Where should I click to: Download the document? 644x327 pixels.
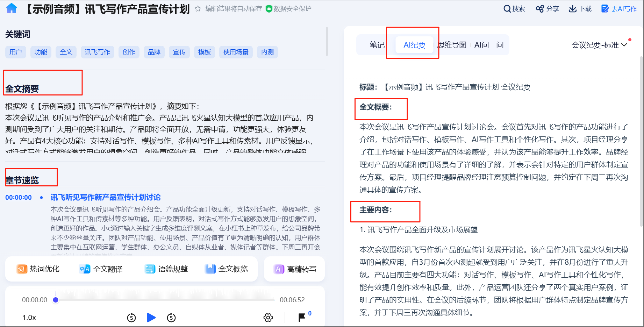(580, 9)
